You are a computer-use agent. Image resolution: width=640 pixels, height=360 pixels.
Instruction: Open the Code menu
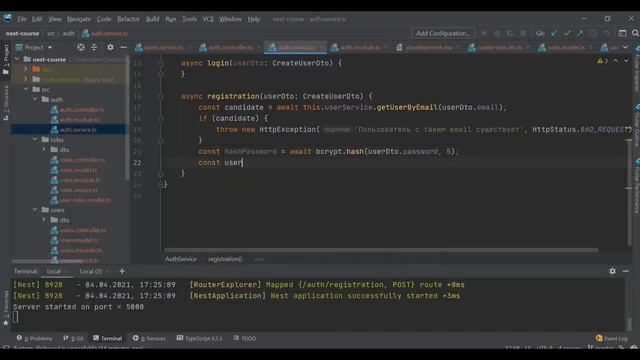(104, 19)
